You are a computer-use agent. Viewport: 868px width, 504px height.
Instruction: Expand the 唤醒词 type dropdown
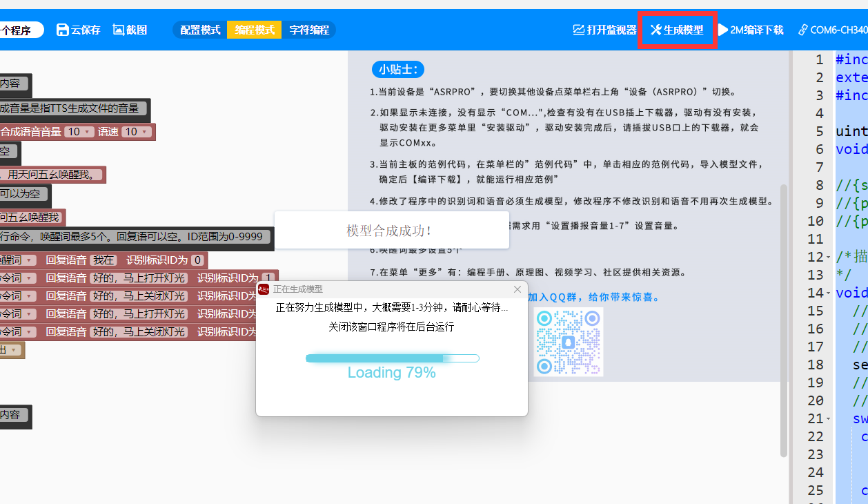pyautogui.click(x=29, y=260)
